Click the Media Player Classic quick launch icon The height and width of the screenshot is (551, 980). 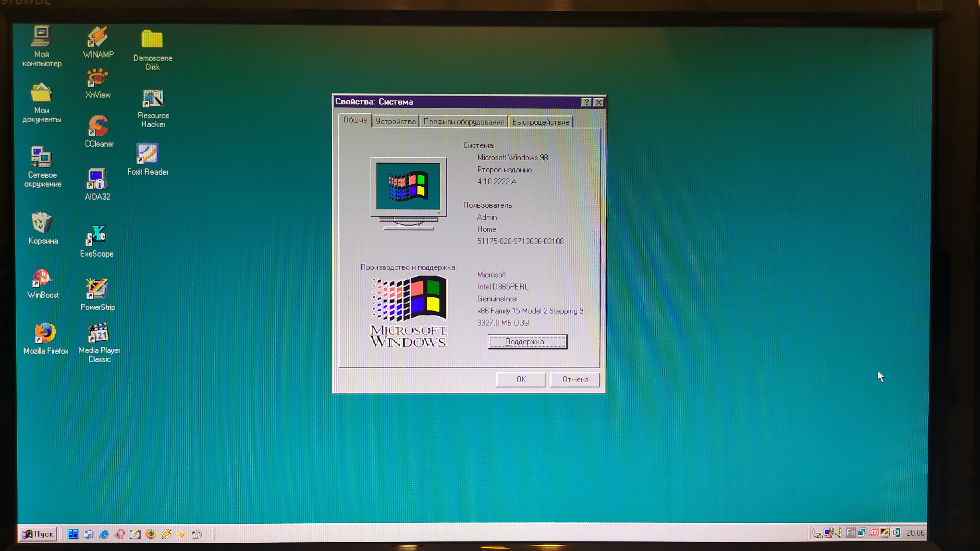click(x=197, y=534)
